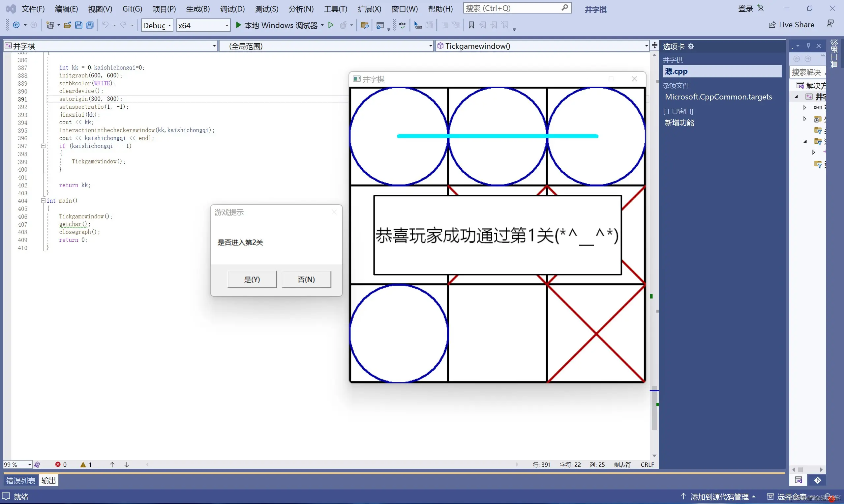Click the hot reload flame icon

(x=343, y=25)
